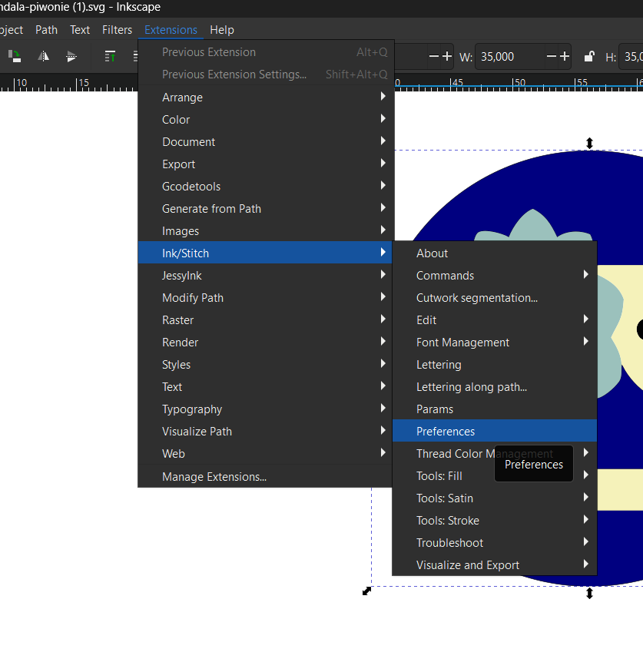Open the Text menu in menu bar

click(80, 30)
